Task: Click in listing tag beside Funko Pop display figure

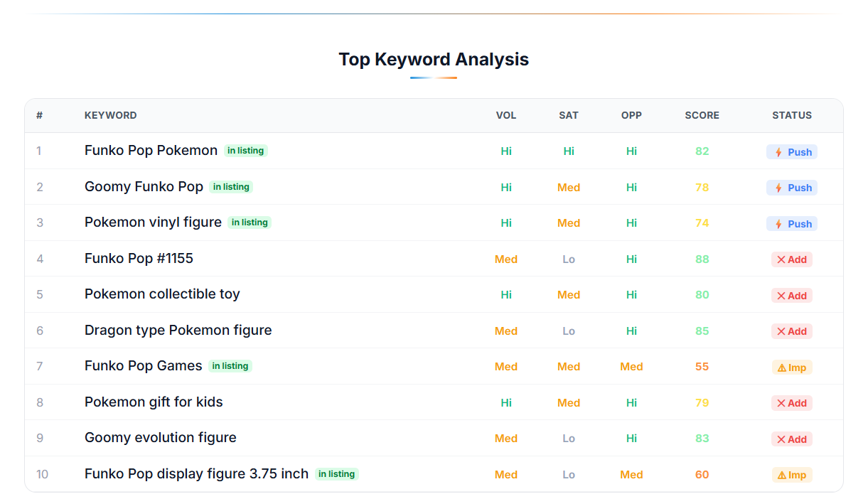Action: click(337, 474)
